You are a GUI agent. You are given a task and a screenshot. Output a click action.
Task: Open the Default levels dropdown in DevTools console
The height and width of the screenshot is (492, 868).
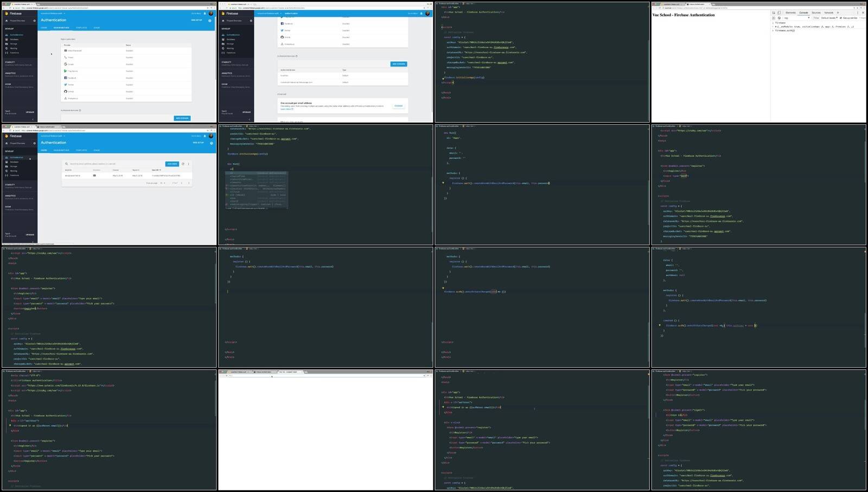(x=829, y=18)
